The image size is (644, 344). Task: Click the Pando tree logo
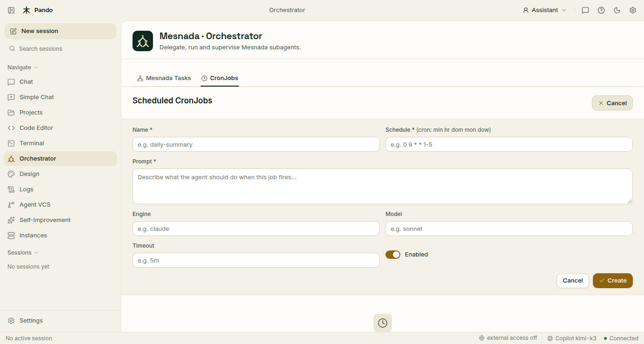[x=27, y=10]
